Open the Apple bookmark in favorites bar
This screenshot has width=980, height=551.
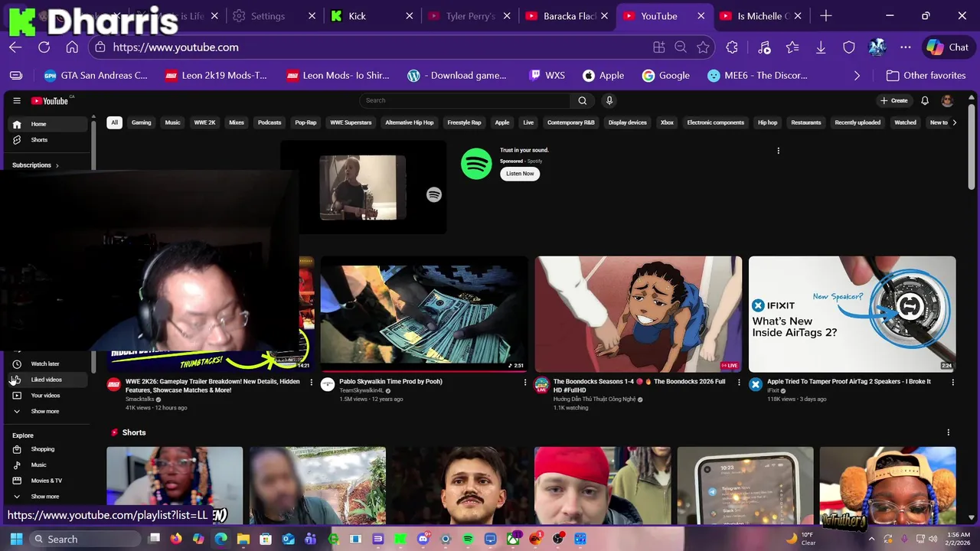point(603,75)
